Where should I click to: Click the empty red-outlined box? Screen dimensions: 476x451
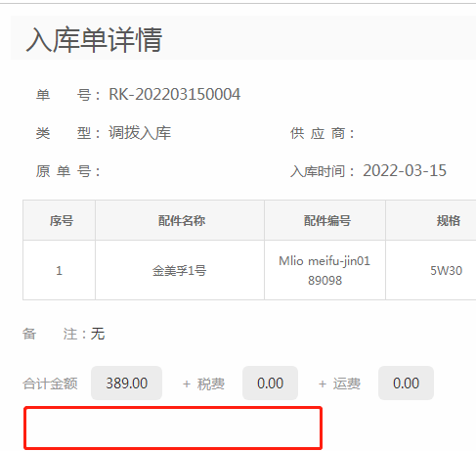(173, 428)
